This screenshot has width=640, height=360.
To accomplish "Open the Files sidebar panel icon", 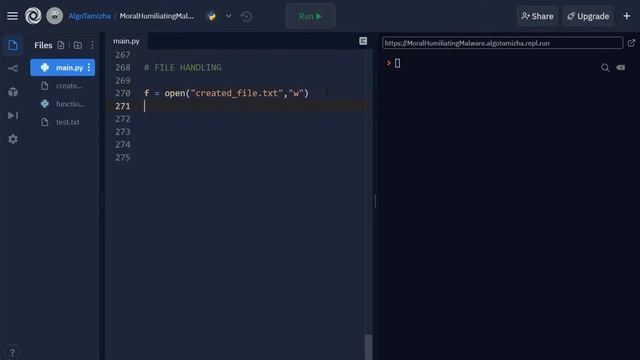I will pyautogui.click(x=13, y=45).
